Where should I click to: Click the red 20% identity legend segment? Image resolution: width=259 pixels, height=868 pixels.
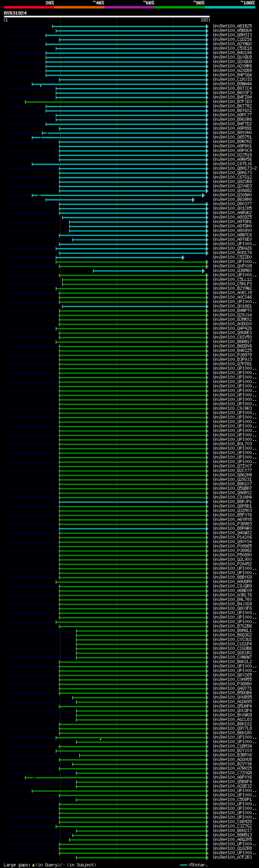[29, 7]
